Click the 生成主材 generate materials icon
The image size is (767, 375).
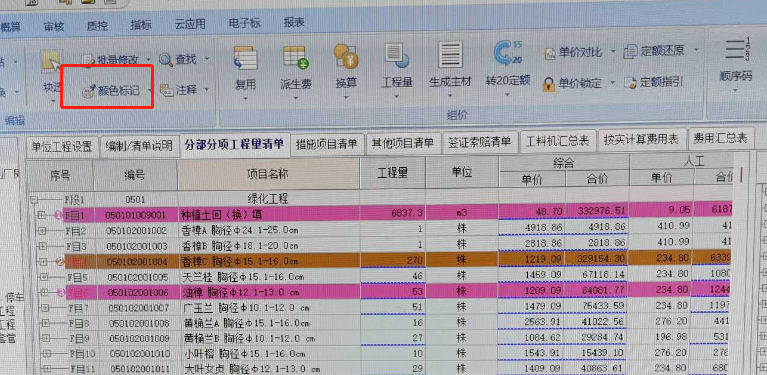click(450, 57)
